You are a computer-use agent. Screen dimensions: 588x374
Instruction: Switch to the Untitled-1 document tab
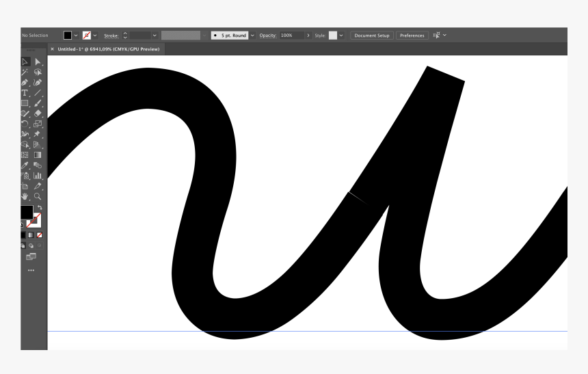click(109, 49)
